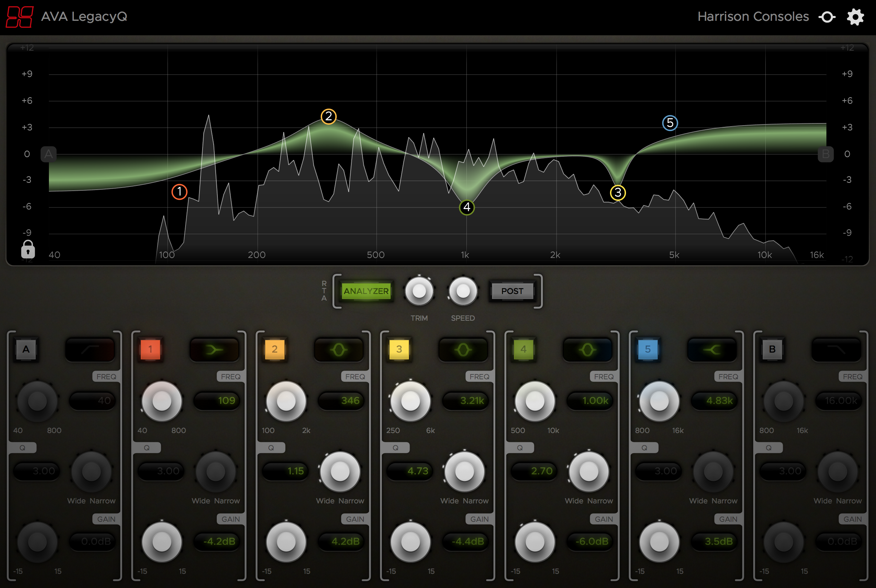Image resolution: width=876 pixels, height=588 pixels.
Task: Click filter B low-pass shape icon
Action: click(x=836, y=350)
